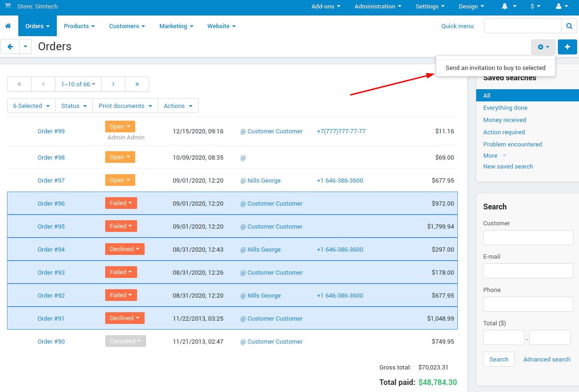Click the $1,799.94 total of Order #95
Screen dimensions: 579x392
click(440, 227)
